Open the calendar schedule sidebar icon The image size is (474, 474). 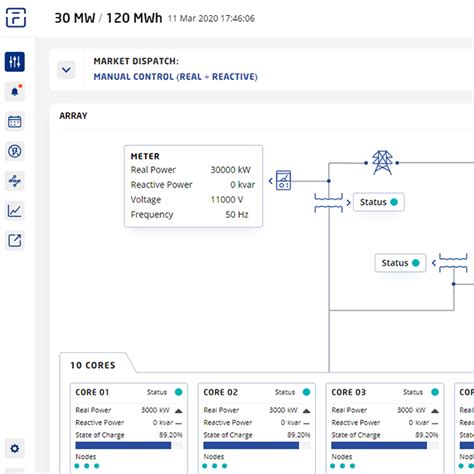(x=15, y=121)
